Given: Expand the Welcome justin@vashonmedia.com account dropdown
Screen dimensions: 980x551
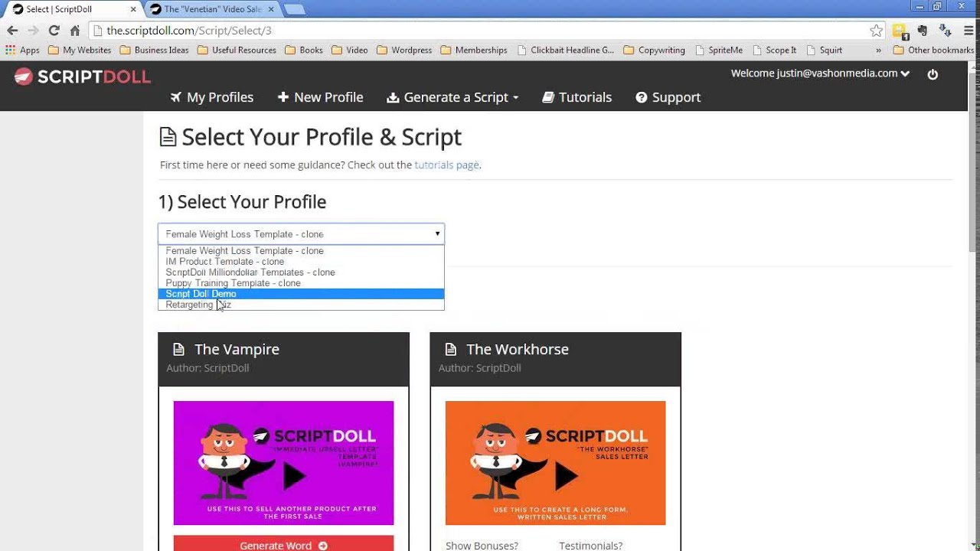Looking at the screenshot, I should (820, 73).
